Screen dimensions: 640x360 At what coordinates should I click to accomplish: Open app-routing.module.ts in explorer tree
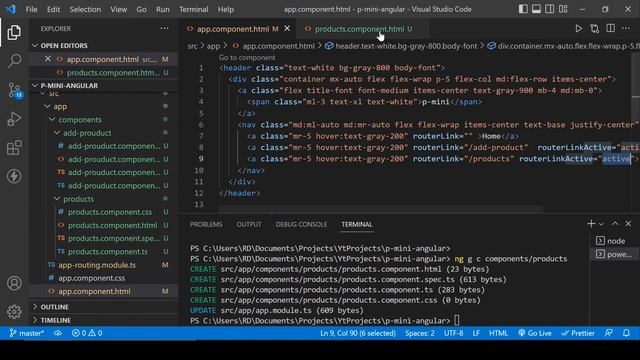pyautogui.click(x=104, y=265)
